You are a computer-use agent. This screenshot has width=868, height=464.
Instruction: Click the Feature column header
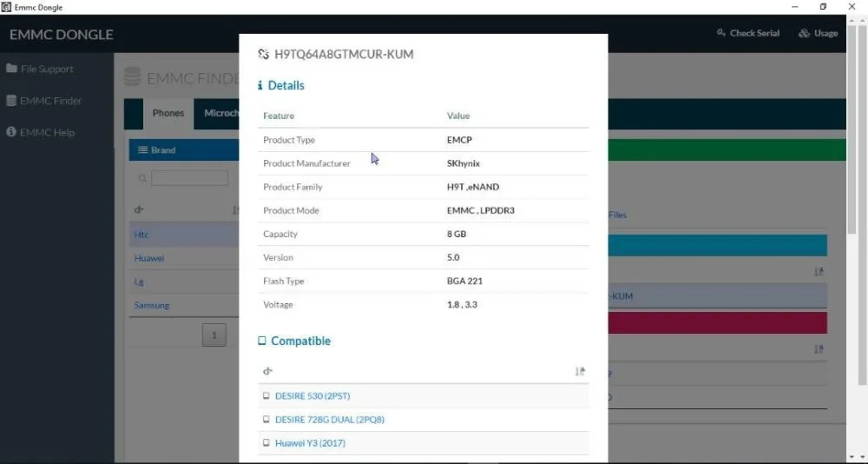pyautogui.click(x=279, y=116)
